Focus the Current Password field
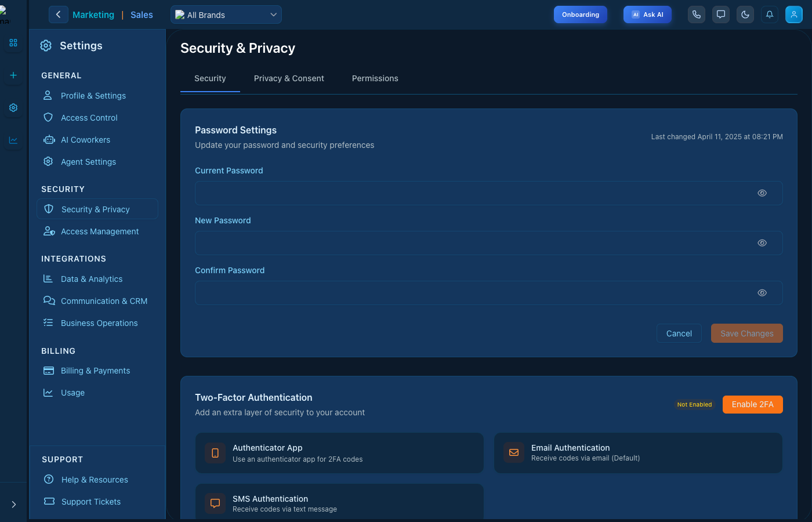Viewport: 812px width, 522px height. pos(489,193)
